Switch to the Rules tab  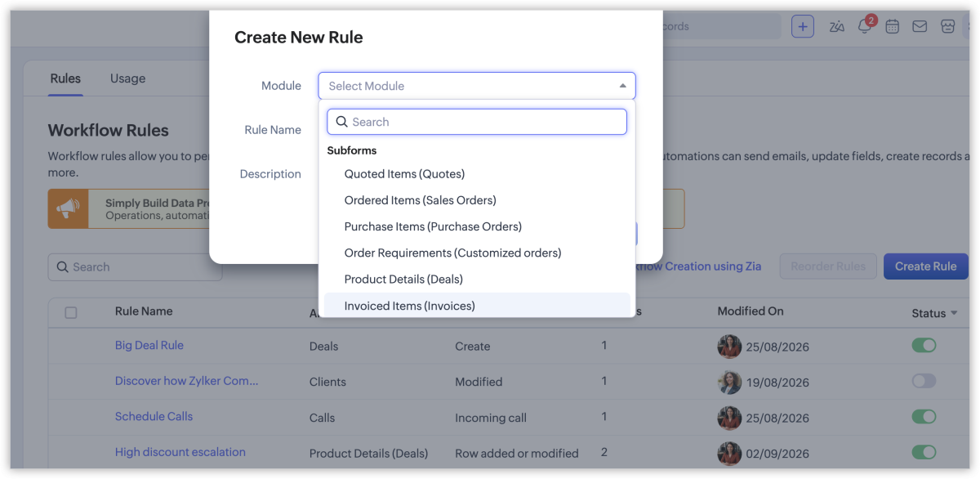pos(65,78)
